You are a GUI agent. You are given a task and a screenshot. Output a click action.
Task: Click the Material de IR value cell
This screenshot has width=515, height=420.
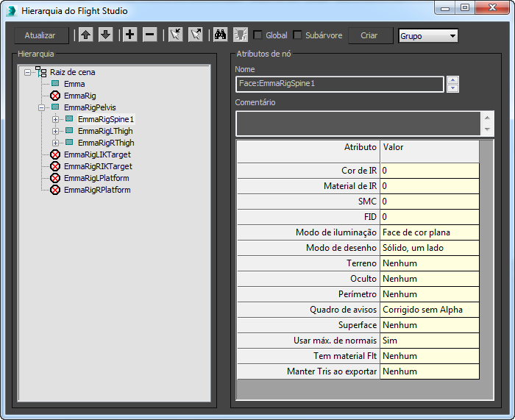(430, 186)
